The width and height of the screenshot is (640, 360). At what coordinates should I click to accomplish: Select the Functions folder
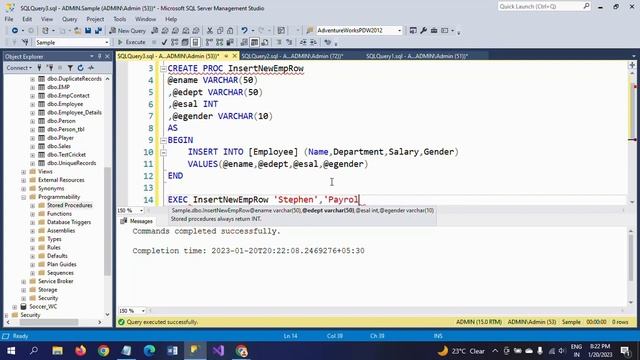click(59, 214)
